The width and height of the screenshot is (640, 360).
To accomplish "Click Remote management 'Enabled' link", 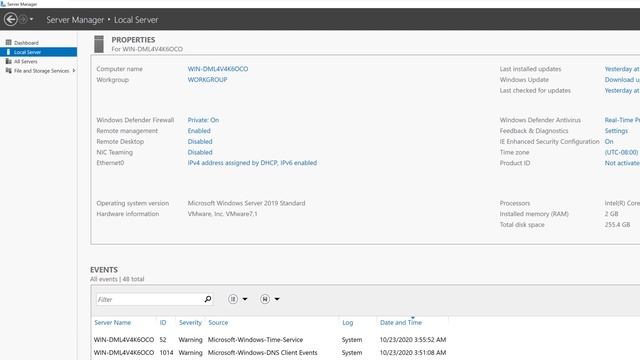I will pos(199,131).
